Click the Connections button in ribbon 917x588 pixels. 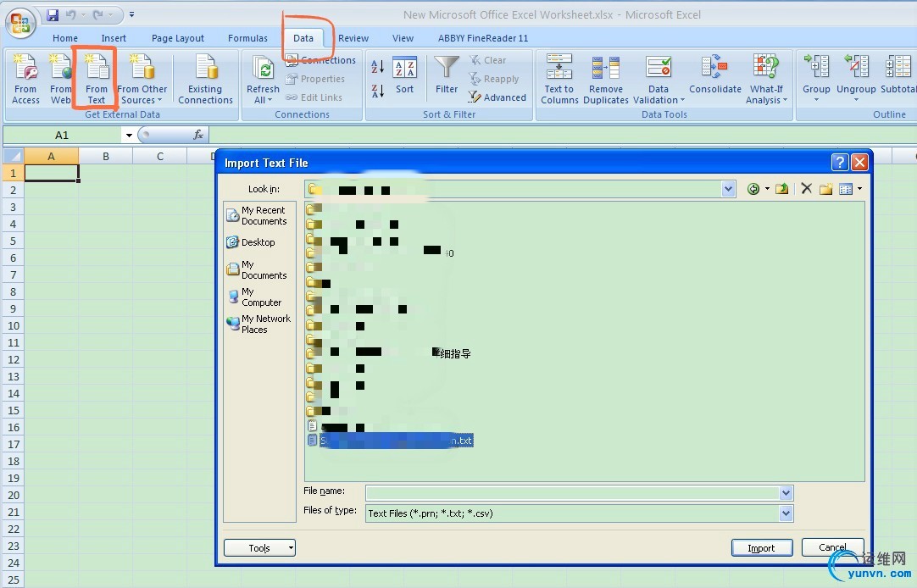320,60
